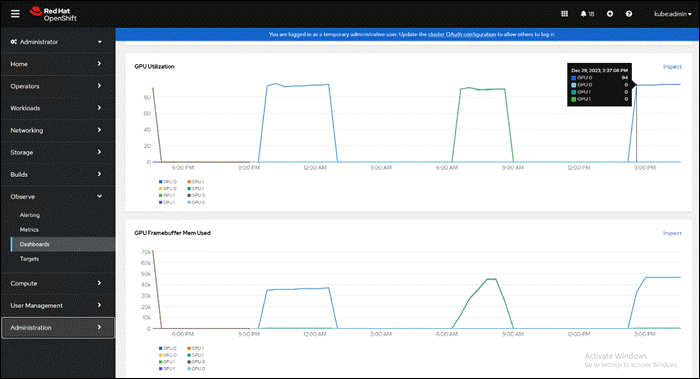Screen dimensions: 700x379
Task: Toggle dark blue GPU 0 legend in GPU Utilization
Action: pos(168,182)
